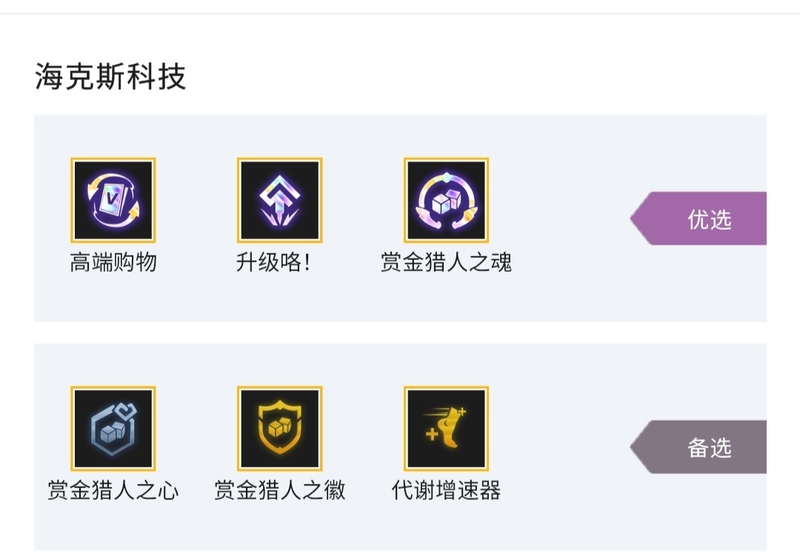Click the 赏金猎人之徽 text label
The width and height of the screenshot is (800, 554).
[x=279, y=490]
